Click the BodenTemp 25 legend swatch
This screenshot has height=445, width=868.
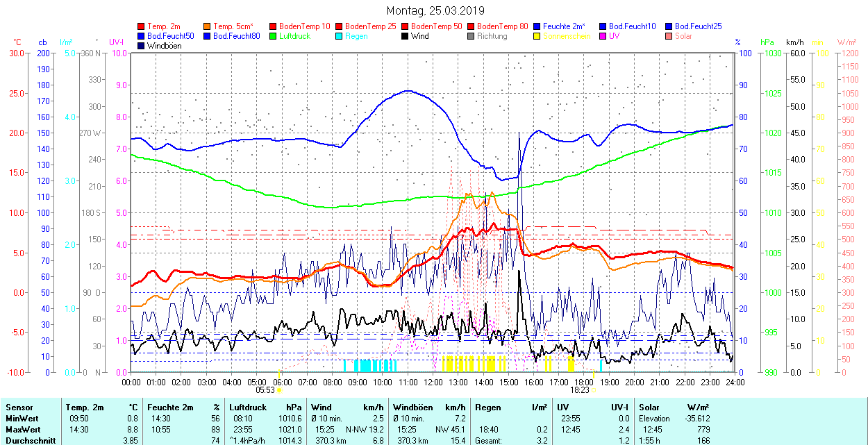tap(339, 26)
